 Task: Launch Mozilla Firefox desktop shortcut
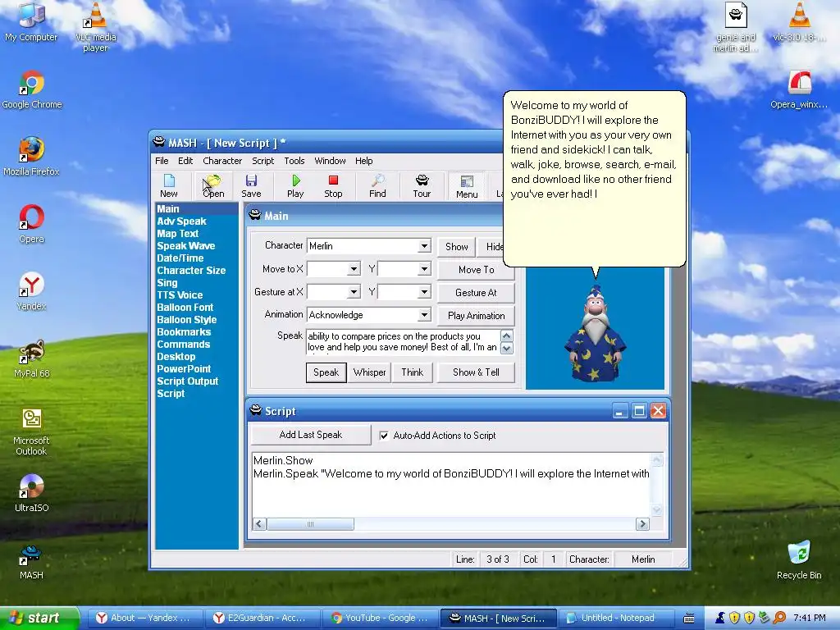[31, 157]
